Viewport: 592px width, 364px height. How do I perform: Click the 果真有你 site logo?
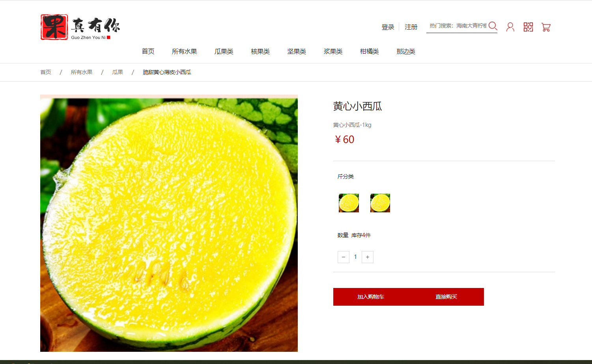click(x=80, y=27)
